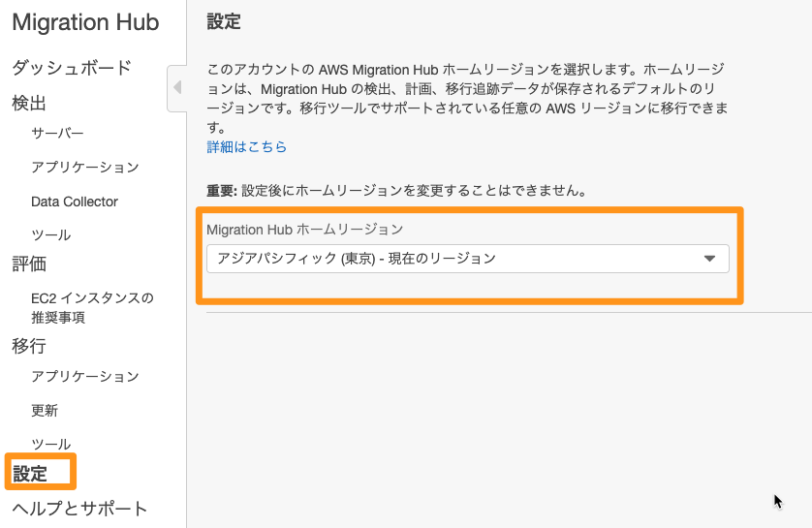Screen dimensions: 812x528
Task: Open the Migration Hub ホームリージョン select box
Action: coord(468,259)
